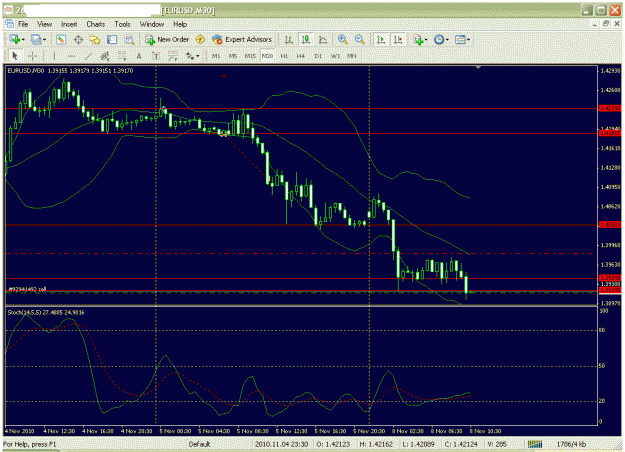
Task: Open the Navigator folder-star icon
Action: (x=95, y=39)
